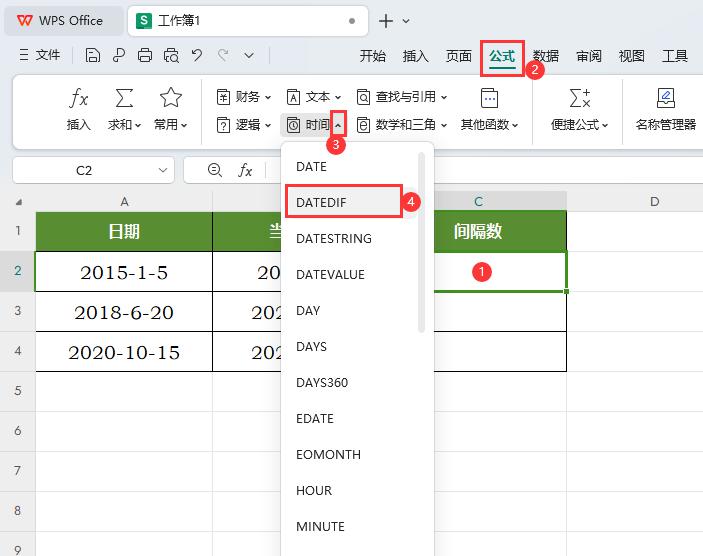Open the 数据 ribbon tab
This screenshot has width=703, height=556.
pyautogui.click(x=546, y=56)
